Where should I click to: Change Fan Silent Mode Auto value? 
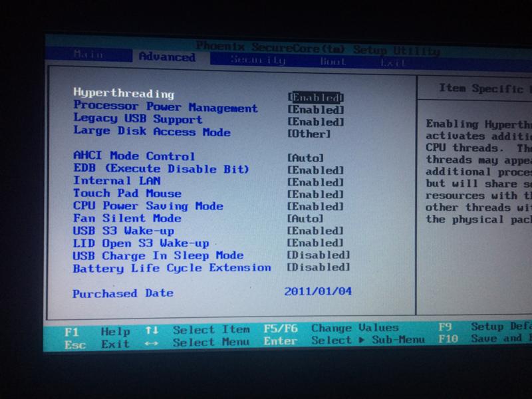(305, 219)
